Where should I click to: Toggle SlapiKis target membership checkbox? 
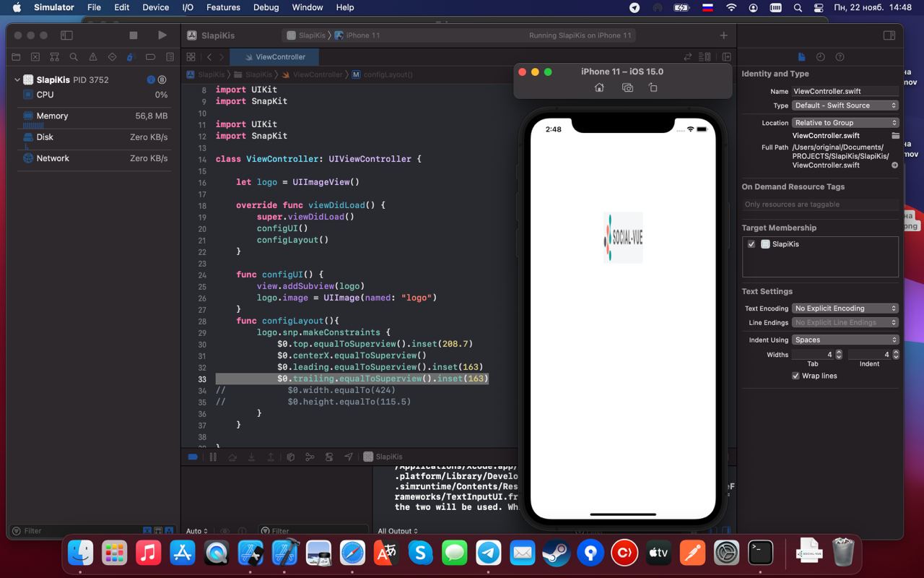pyautogui.click(x=751, y=244)
